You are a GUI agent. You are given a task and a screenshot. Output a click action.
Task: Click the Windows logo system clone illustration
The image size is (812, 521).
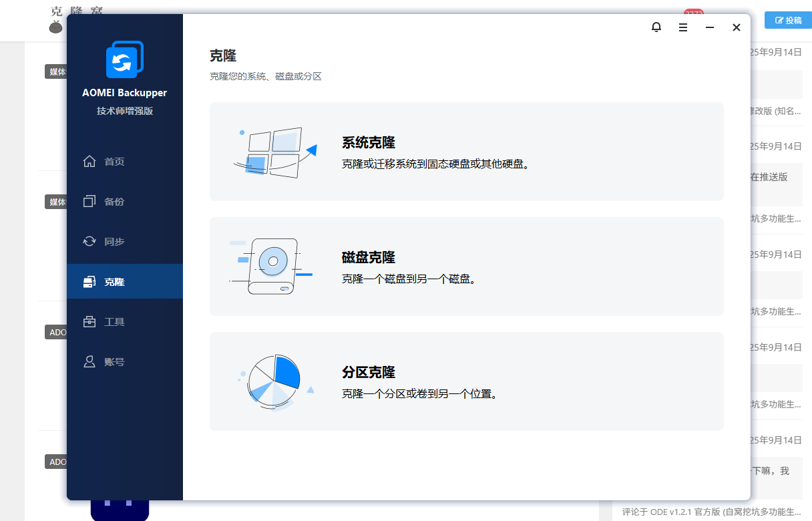pos(274,152)
